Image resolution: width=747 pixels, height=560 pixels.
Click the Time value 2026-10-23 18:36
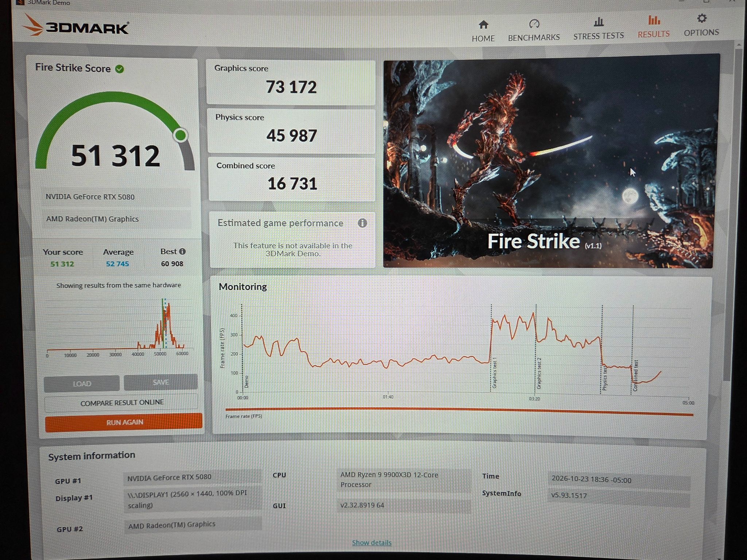point(619,480)
